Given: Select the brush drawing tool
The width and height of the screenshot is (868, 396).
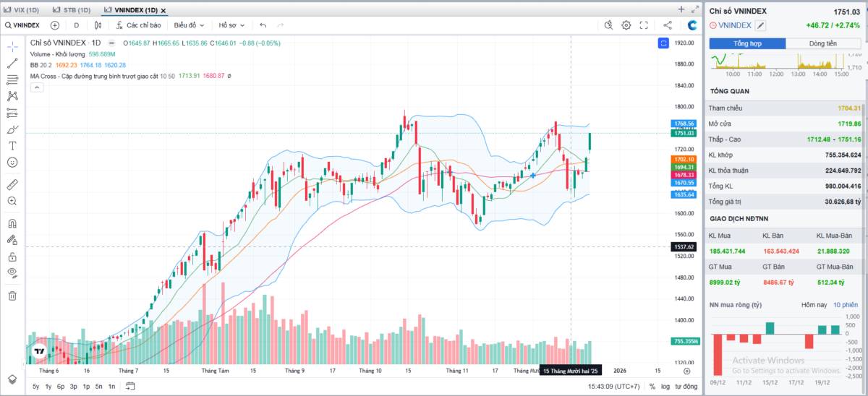Looking at the screenshot, I should tap(12, 129).
